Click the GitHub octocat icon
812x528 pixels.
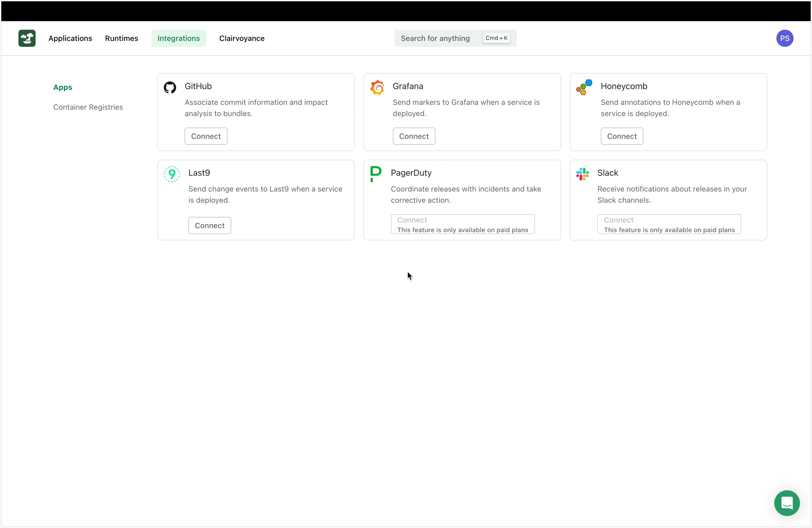(170, 87)
